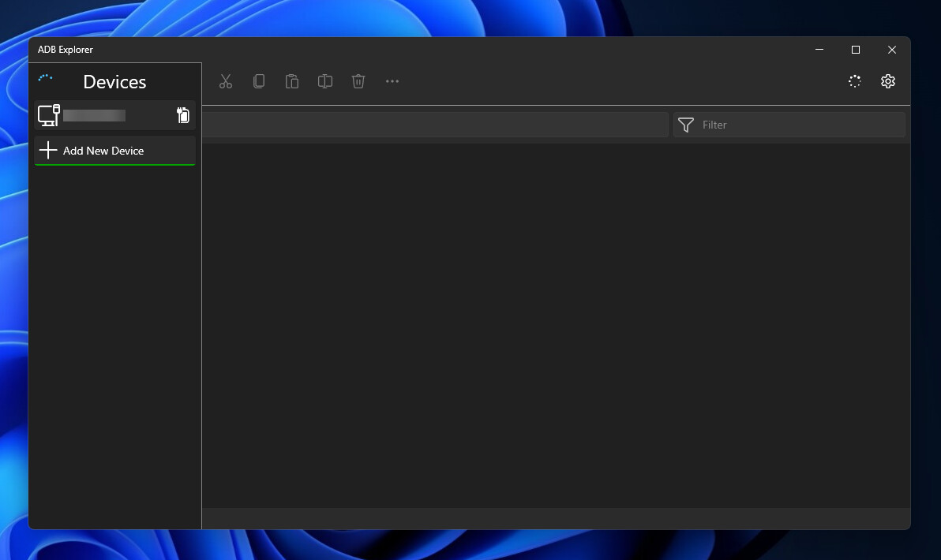Click inside the Filter input field
The width and height of the screenshot is (941, 560).
[789, 125]
